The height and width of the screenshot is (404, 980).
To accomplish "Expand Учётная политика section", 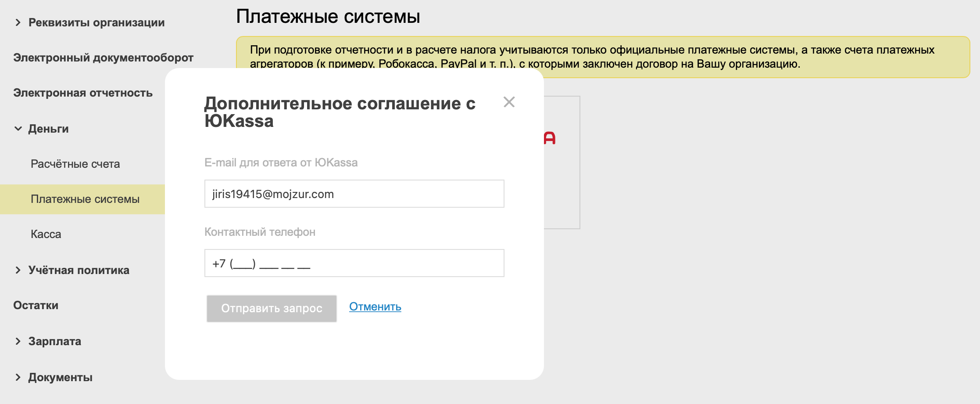I will [18, 270].
